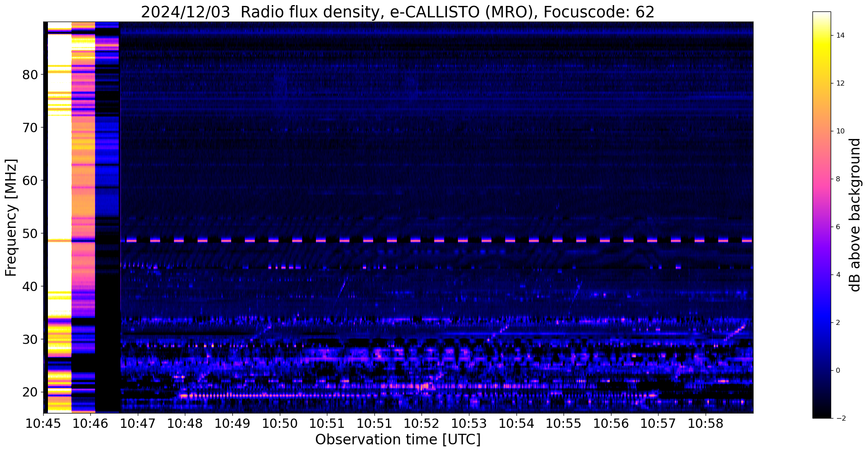Click the plot title mentioning e-CALLISTO (MRO)
Screen dimensions: 868x452
(398, 12)
